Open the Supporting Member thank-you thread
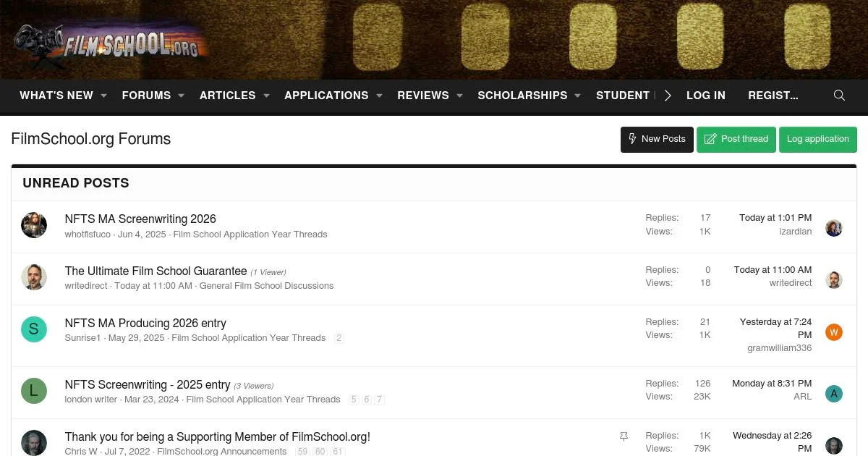868x456 pixels. (x=218, y=436)
